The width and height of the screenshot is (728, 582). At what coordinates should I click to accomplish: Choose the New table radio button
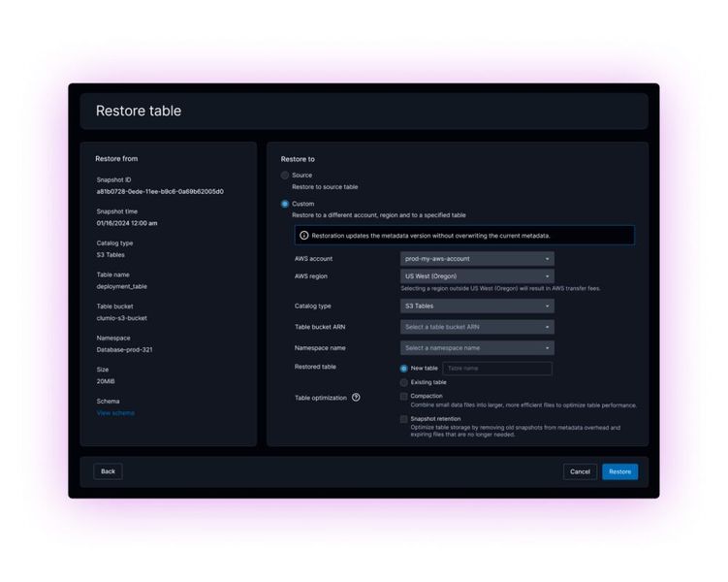coord(404,369)
